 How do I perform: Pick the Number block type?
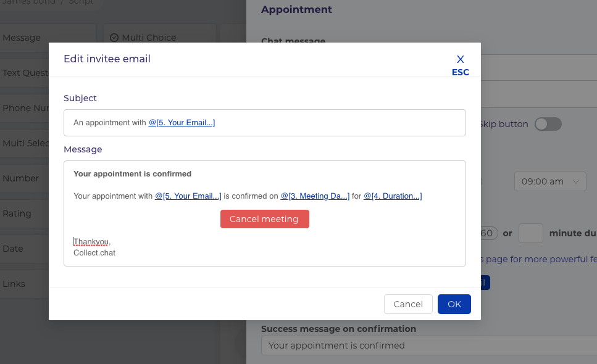(22, 178)
